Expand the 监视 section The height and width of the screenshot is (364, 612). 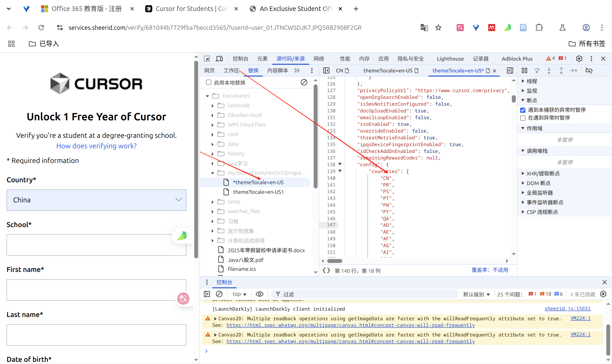coord(523,91)
